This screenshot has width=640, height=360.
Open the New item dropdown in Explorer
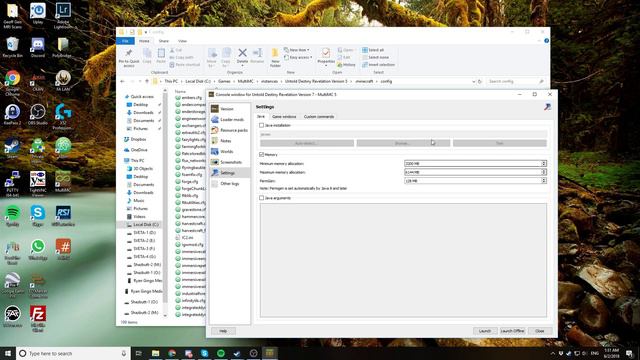tap(297, 50)
